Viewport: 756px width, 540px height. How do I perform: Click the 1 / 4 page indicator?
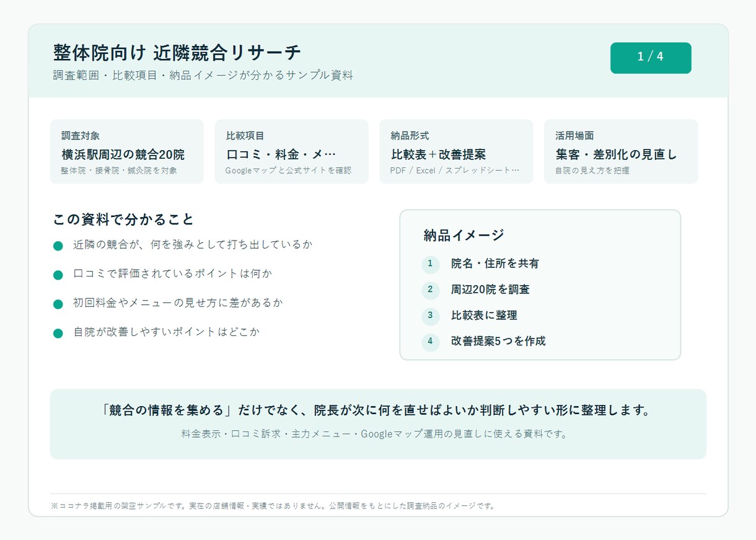(651, 58)
